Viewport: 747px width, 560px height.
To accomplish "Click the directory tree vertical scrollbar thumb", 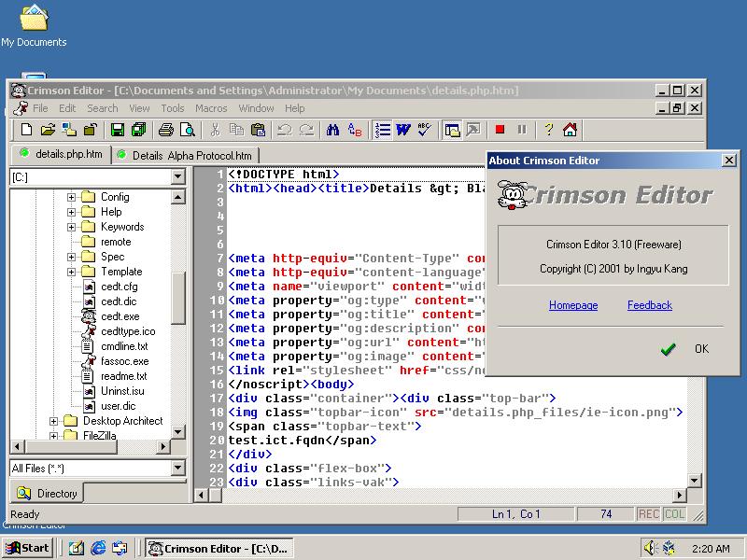I will pyautogui.click(x=178, y=299).
